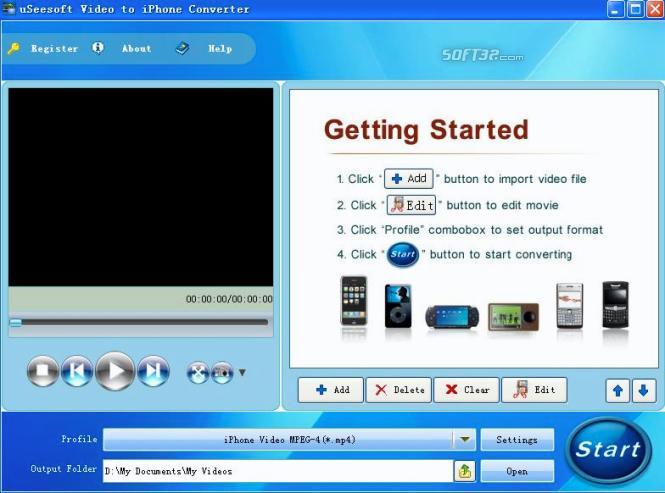
Task: Open the Register menu item
Action: click(54, 48)
